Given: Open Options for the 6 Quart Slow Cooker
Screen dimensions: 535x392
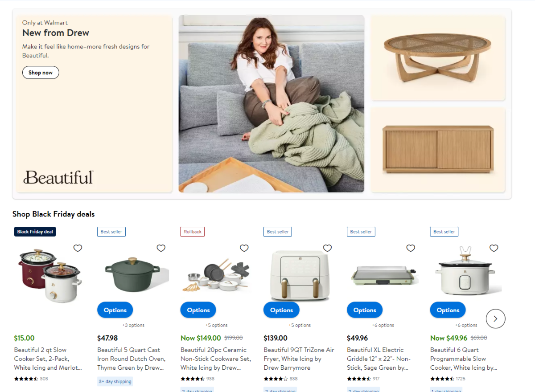Looking at the screenshot, I should [x=448, y=310].
